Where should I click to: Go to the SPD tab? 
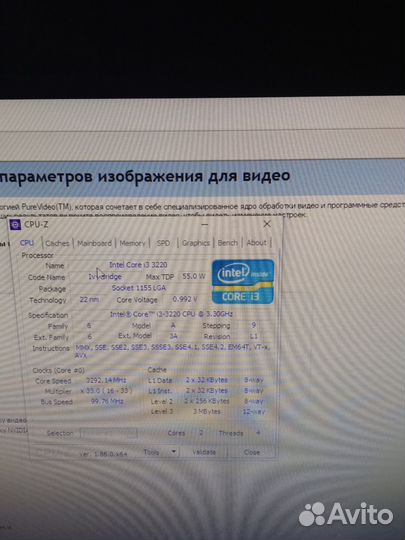(x=163, y=243)
